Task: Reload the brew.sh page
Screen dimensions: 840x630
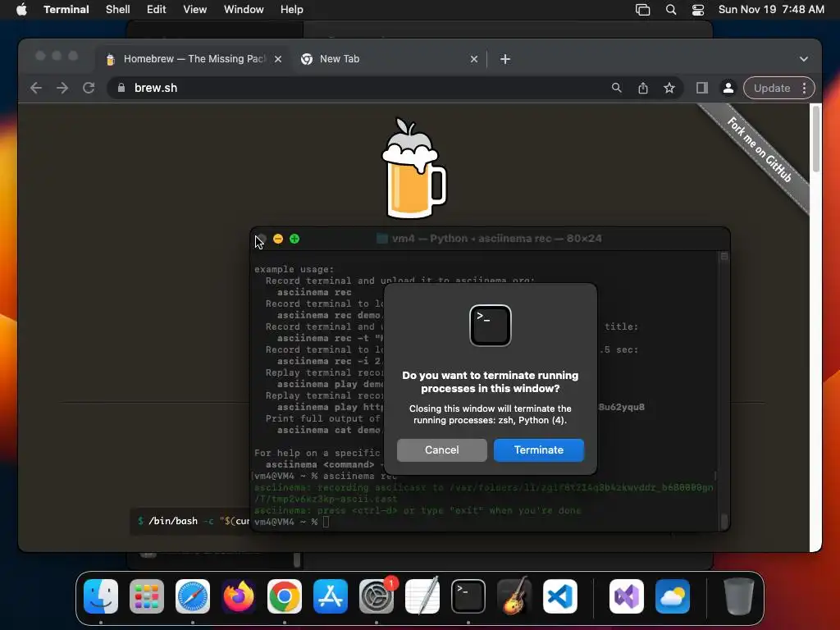Action: 89,88
